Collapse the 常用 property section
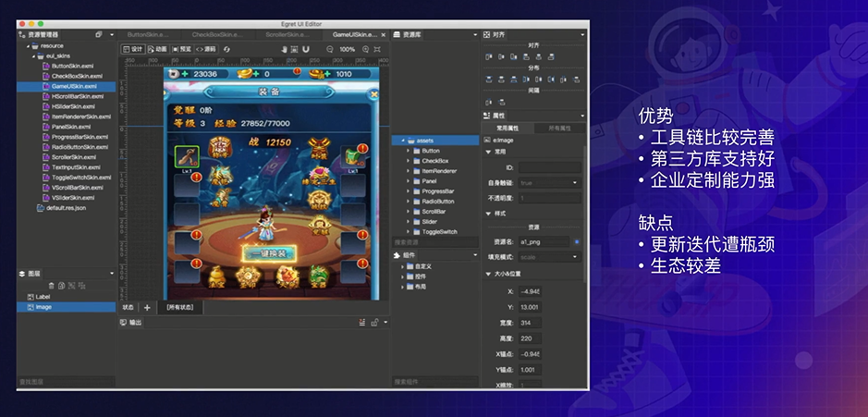This screenshot has height=417, width=868. (x=488, y=152)
